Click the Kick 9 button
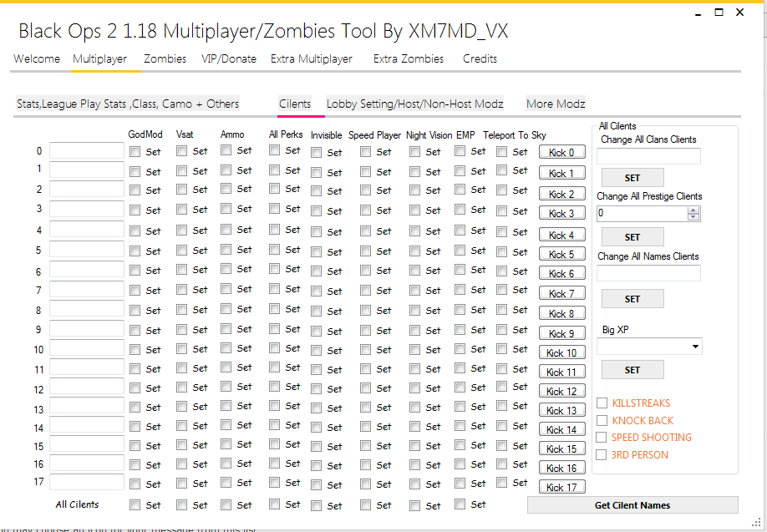 (562, 333)
